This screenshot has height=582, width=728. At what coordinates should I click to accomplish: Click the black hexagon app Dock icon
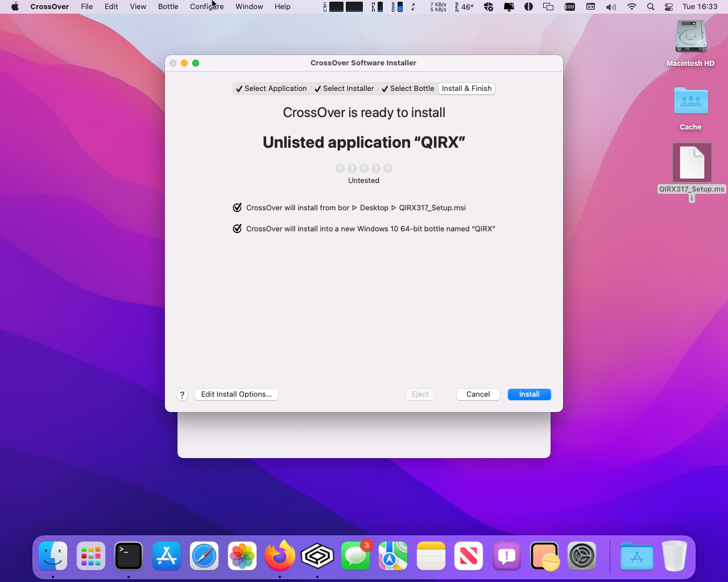coord(317,555)
